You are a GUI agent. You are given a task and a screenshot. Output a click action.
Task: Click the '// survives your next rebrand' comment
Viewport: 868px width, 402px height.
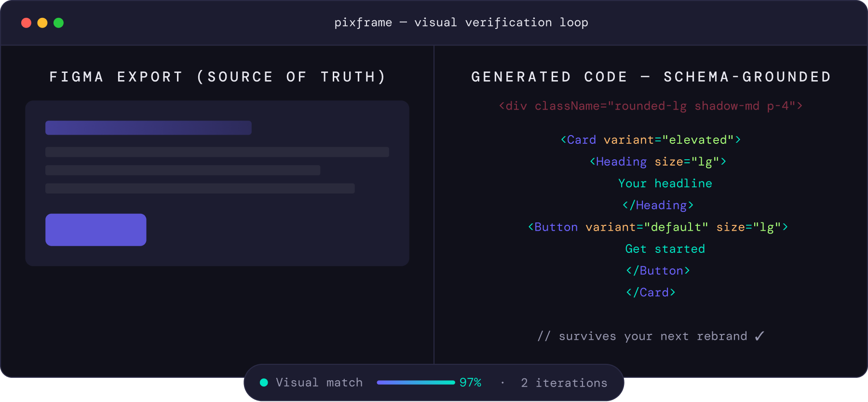[642, 336]
